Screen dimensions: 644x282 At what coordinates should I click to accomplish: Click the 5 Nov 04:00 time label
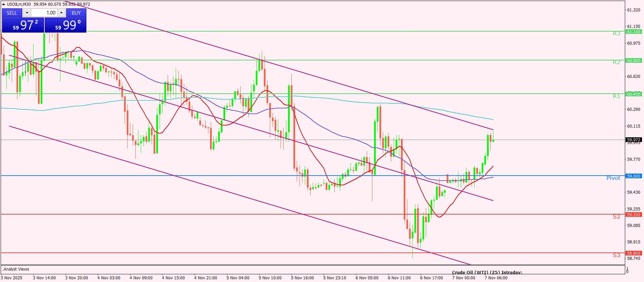tap(238, 278)
